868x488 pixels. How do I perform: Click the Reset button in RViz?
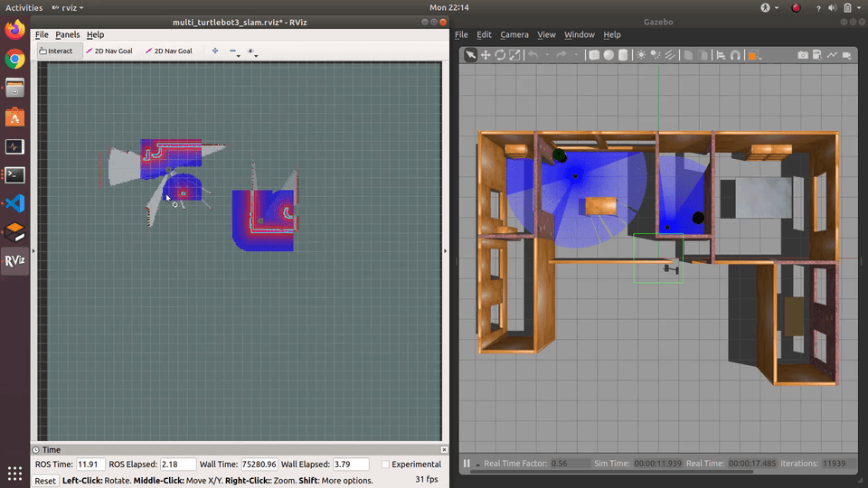click(45, 481)
